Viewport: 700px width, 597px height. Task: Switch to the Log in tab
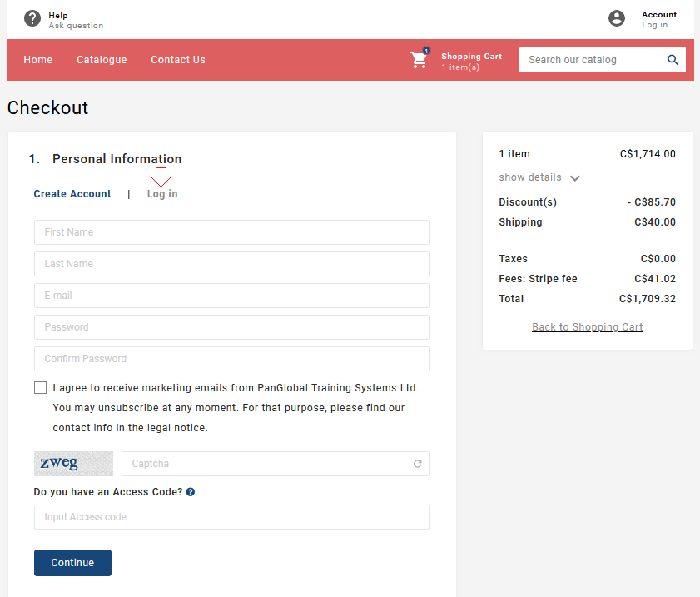[162, 194]
